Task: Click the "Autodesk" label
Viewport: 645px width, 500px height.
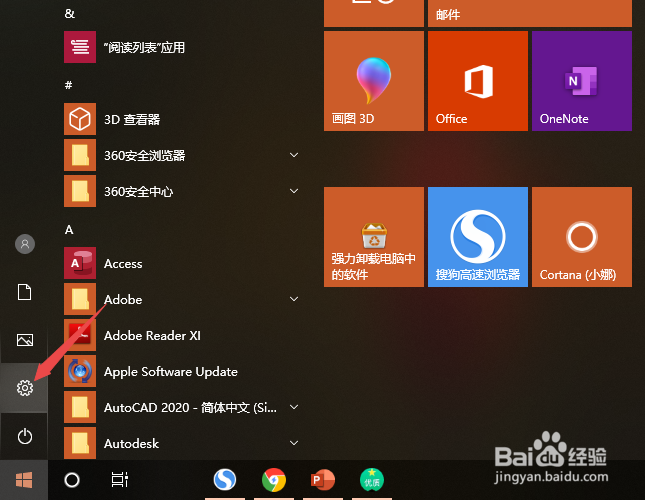Action: coord(131,444)
